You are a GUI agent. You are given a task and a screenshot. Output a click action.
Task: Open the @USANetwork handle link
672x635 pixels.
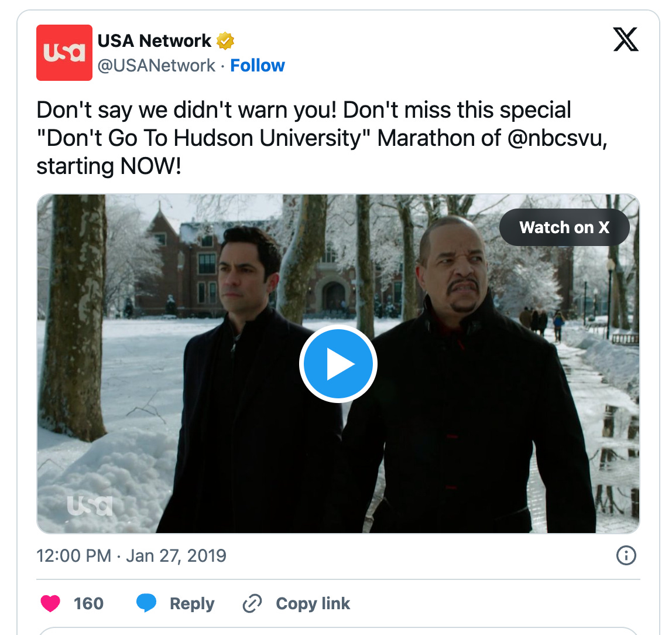[156, 66]
